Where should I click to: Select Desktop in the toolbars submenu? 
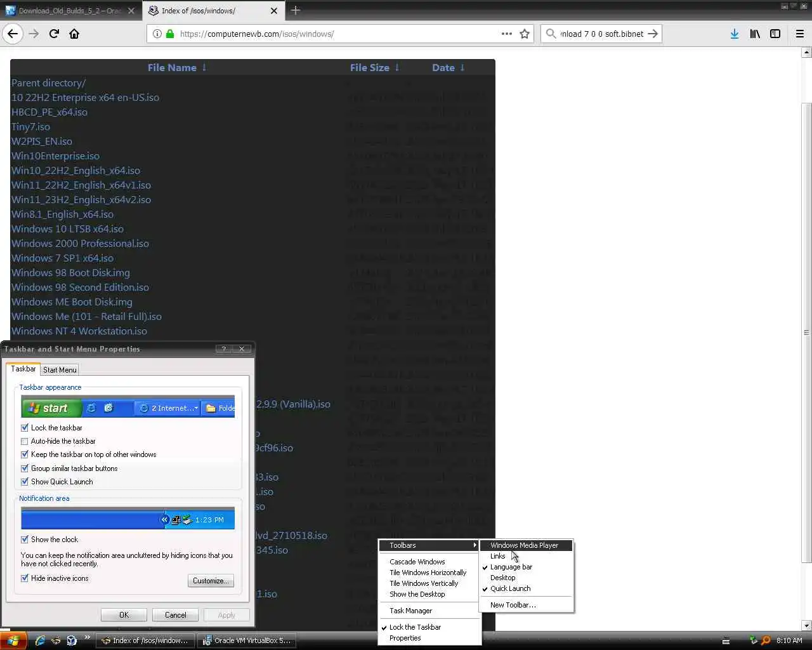point(527,578)
